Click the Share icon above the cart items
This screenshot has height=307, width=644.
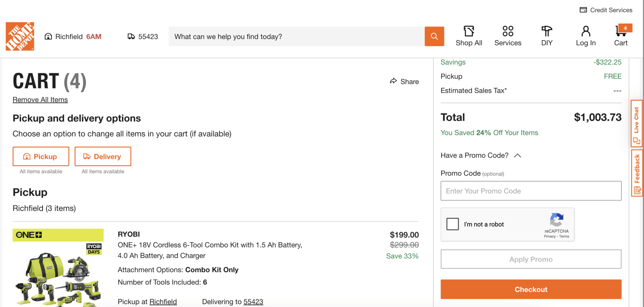pyautogui.click(x=394, y=81)
